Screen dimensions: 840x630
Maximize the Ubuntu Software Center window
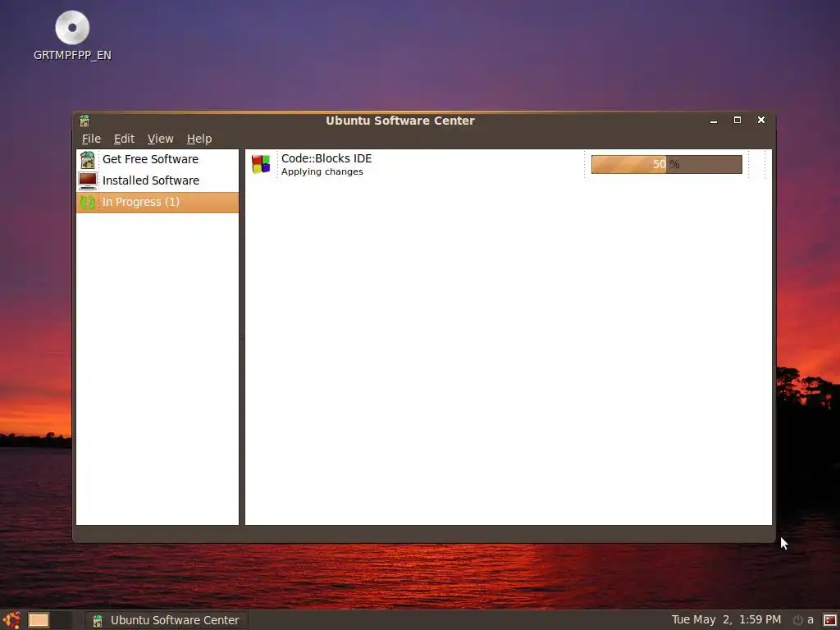pos(737,120)
